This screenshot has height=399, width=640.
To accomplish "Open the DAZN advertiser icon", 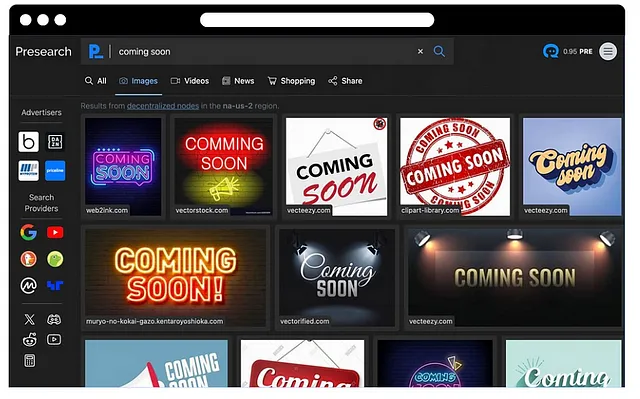I will point(55,142).
